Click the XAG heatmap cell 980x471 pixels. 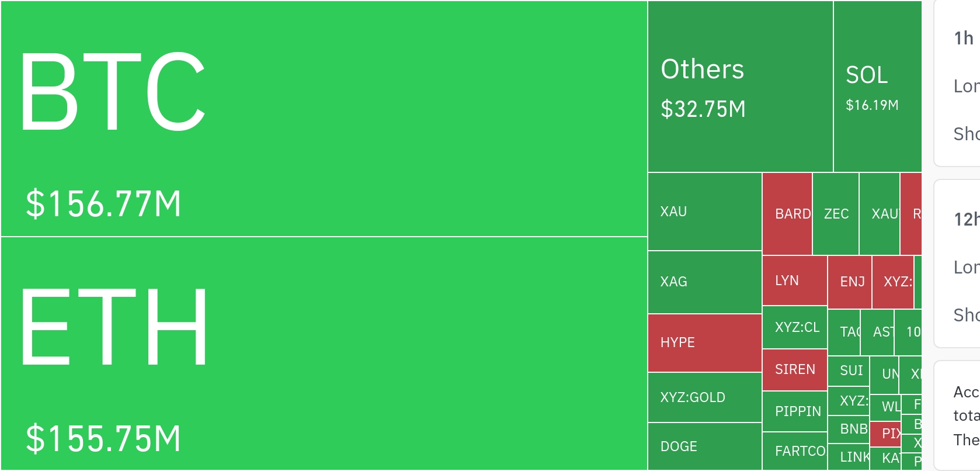point(704,282)
